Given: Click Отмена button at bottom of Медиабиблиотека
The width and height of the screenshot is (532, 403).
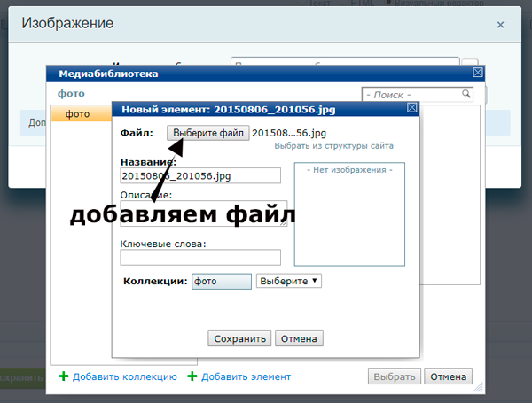Looking at the screenshot, I should pyautogui.click(x=448, y=376).
